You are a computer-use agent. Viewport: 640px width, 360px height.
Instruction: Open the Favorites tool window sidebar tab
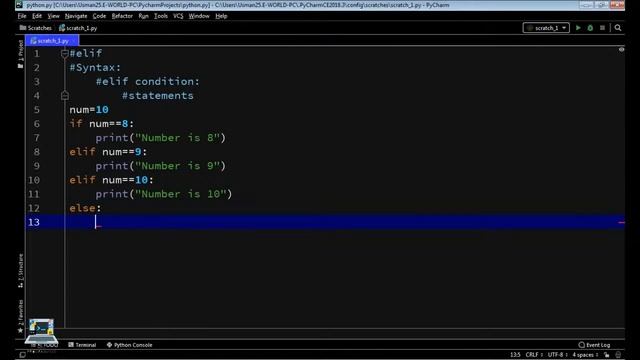20,316
